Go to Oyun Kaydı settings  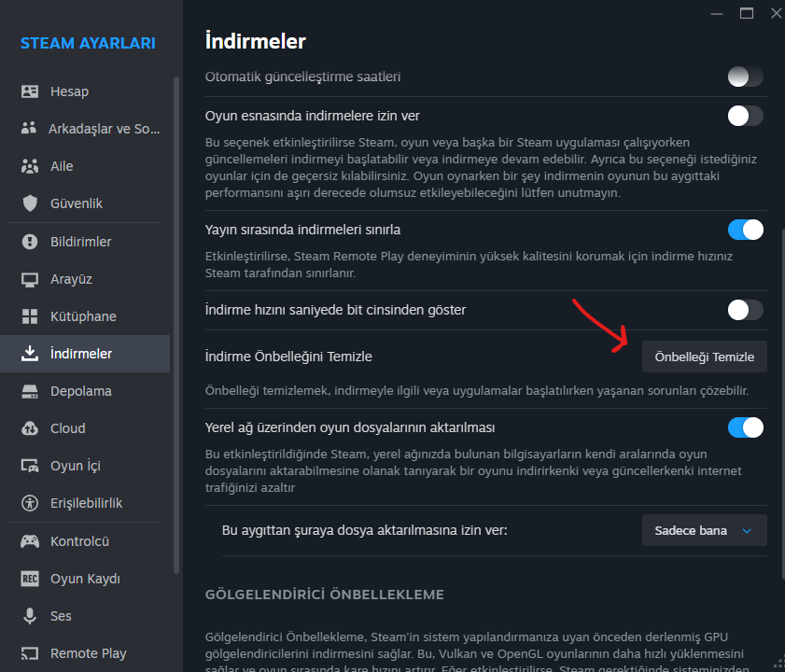pyautogui.click(x=85, y=579)
